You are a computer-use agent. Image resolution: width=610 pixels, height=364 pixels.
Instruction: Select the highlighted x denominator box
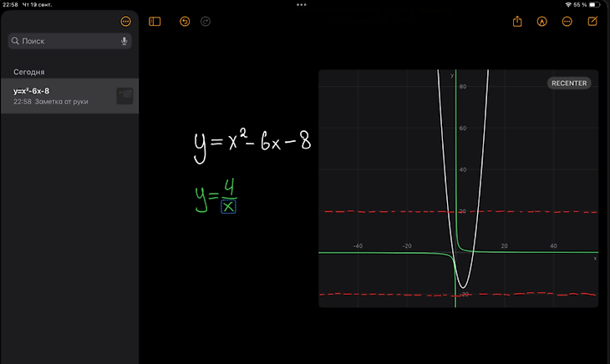[x=228, y=207]
